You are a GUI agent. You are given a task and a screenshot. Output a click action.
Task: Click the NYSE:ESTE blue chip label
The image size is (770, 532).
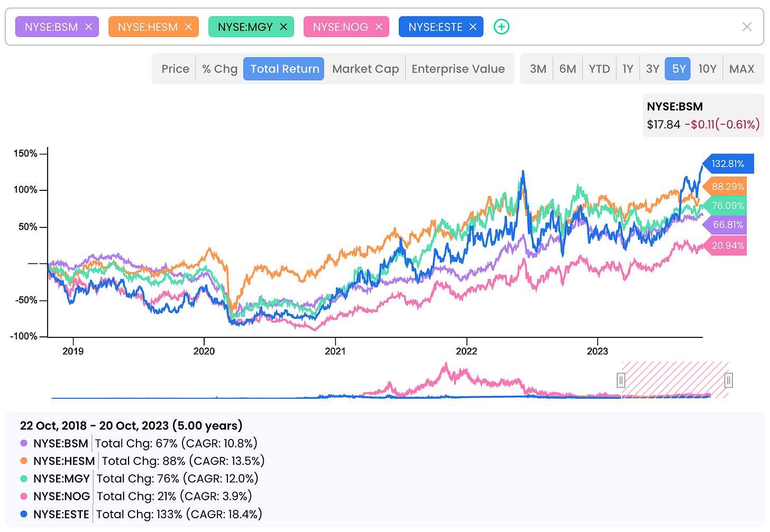click(x=435, y=27)
